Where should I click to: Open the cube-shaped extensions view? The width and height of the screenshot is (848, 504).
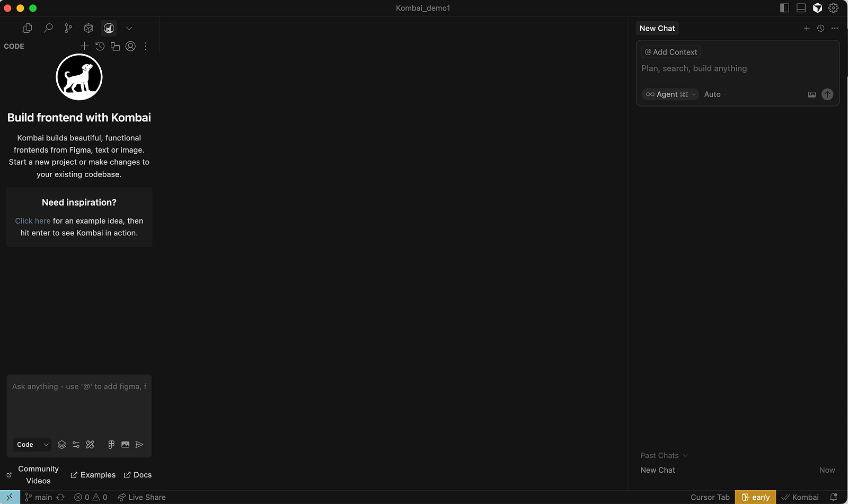click(89, 28)
